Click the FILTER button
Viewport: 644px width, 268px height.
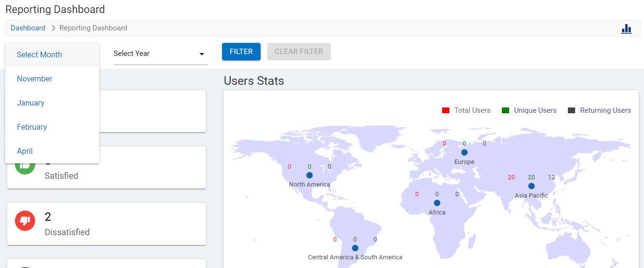(x=241, y=52)
